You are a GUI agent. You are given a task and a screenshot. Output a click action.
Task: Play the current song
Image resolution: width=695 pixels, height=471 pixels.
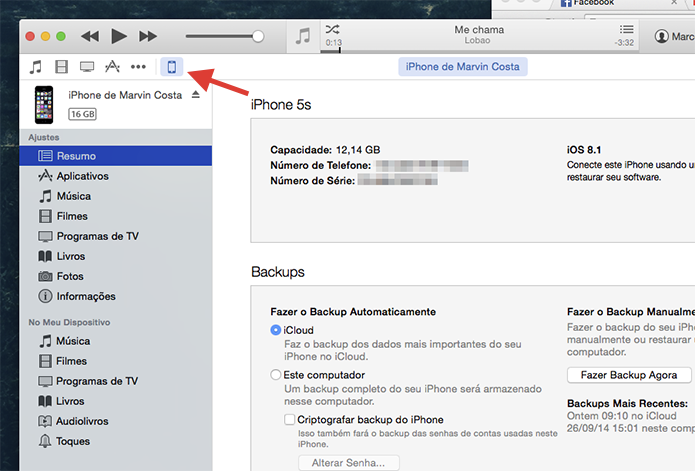pyautogui.click(x=119, y=36)
